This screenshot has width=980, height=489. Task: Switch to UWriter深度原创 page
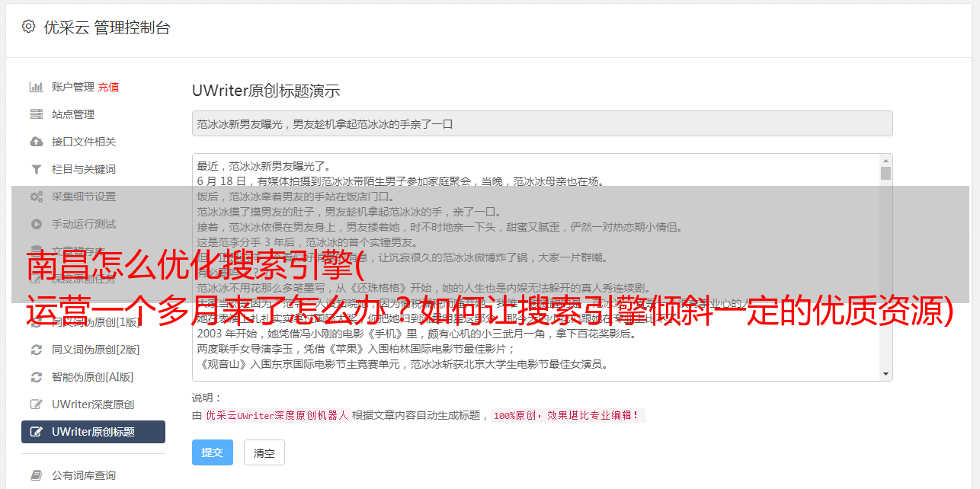point(93,404)
